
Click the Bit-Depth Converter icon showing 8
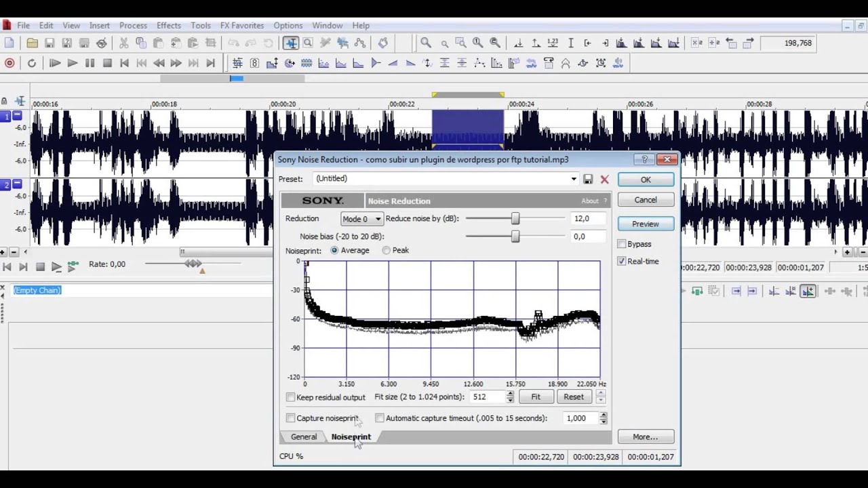tap(254, 63)
